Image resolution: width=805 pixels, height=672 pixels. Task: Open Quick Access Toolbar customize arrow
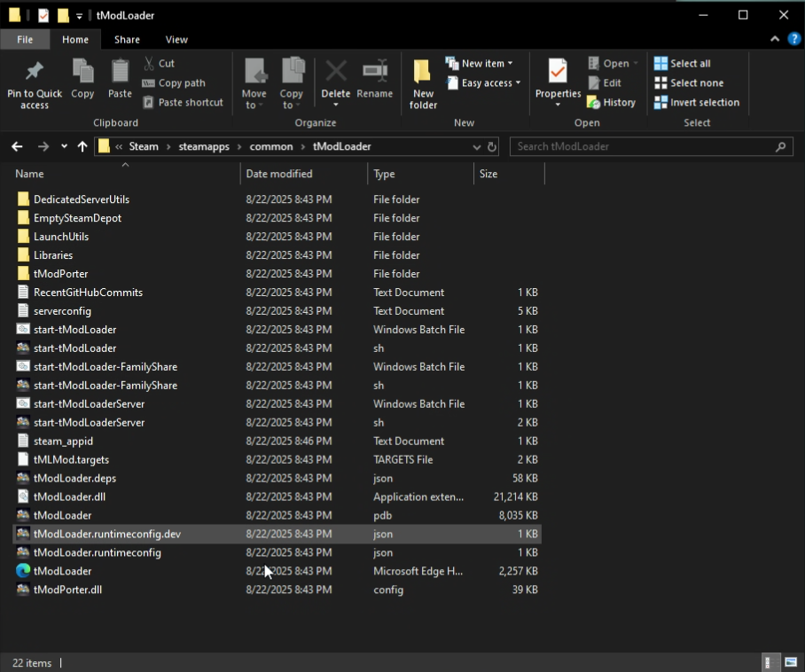pyautogui.click(x=79, y=16)
